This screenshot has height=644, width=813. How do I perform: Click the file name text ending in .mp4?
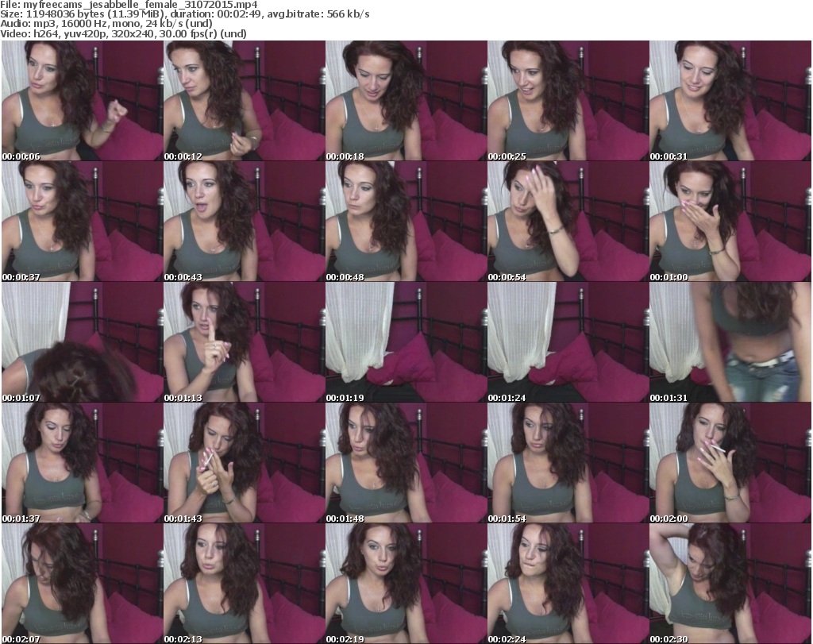click(x=140, y=5)
